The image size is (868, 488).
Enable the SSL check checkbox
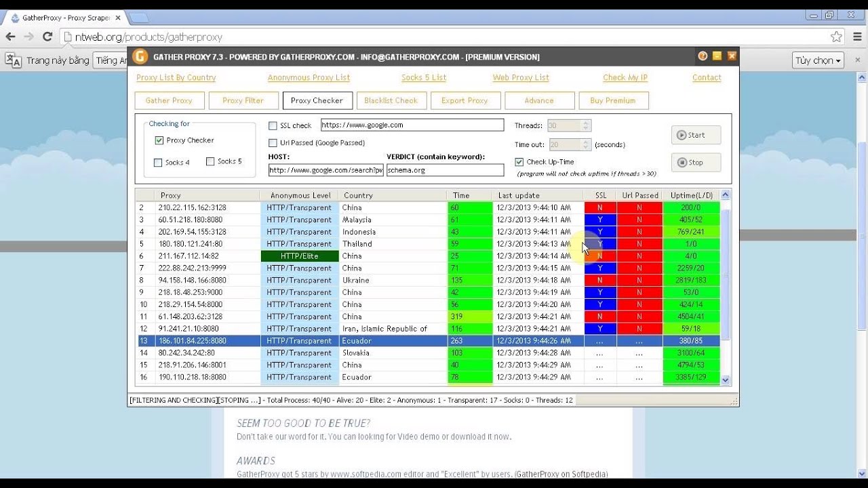click(273, 125)
